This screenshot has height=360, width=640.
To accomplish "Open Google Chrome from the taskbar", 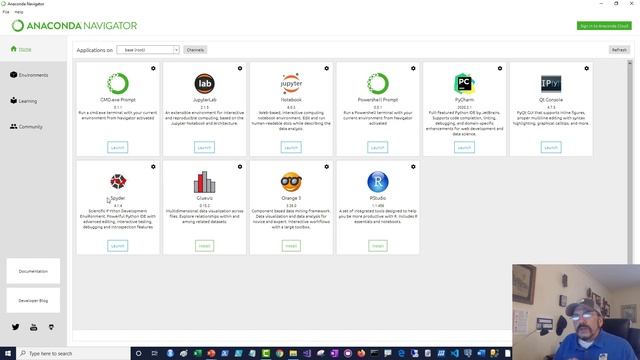I will [x=280, y=353].
